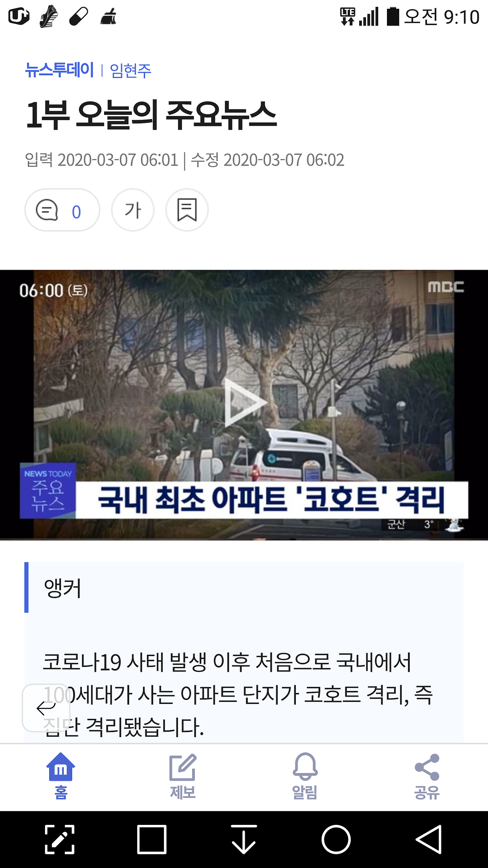The image size is (488, 868).
Task: Tap the screen capture edit icon
Action: click(59, 839)
